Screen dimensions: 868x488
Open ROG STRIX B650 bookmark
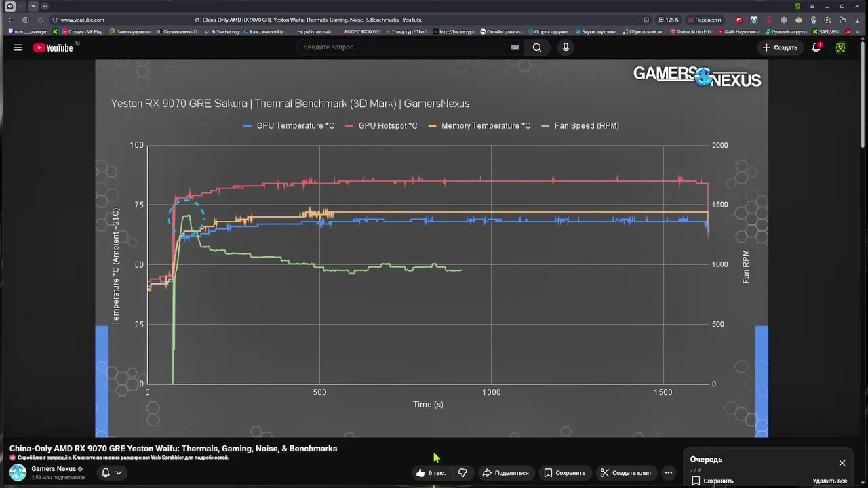(x=359, y=31)
